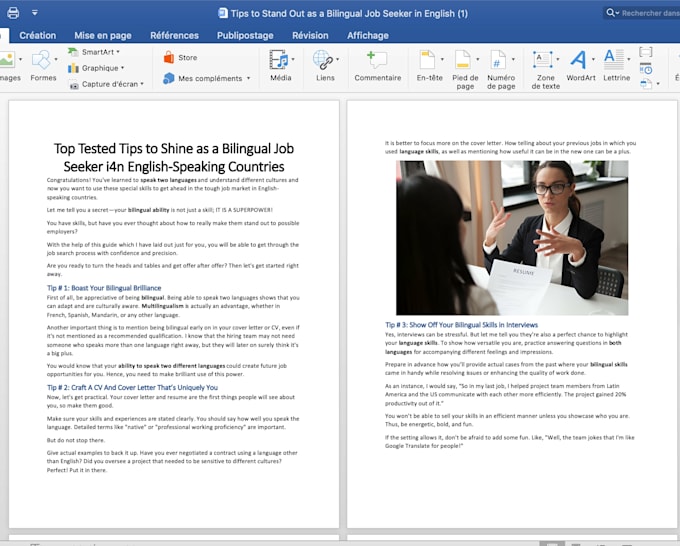Select the Références ribbon tab
This screenshot has height=546, width=680.
(x=174, y=36)
